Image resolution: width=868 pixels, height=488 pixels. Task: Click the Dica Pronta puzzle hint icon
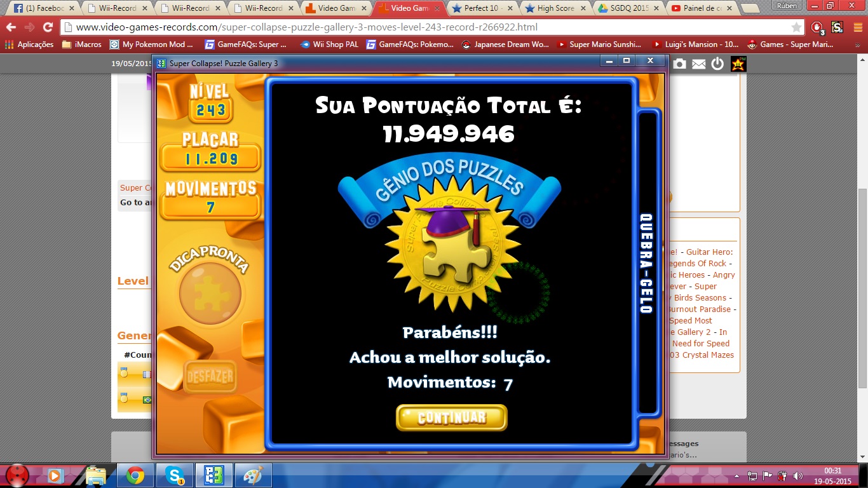210,294
